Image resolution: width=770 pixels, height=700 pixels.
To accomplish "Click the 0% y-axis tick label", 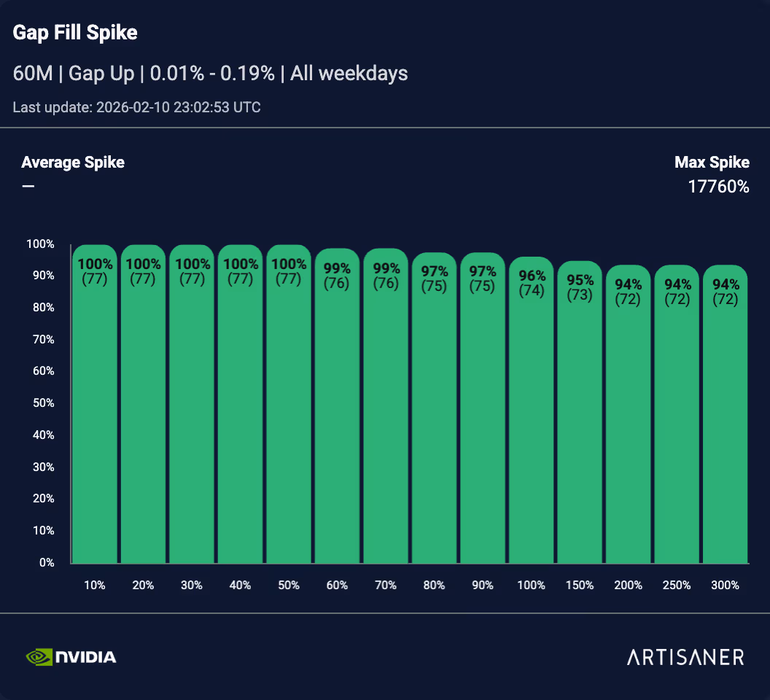I will (x=47, y=562).
